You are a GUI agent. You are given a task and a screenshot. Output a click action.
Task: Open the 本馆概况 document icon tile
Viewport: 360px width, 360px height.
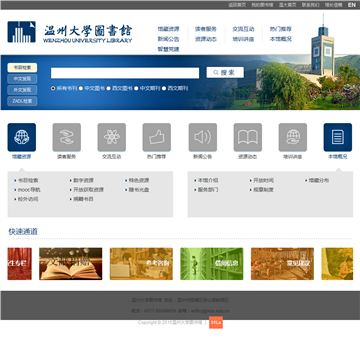point(338,137)
